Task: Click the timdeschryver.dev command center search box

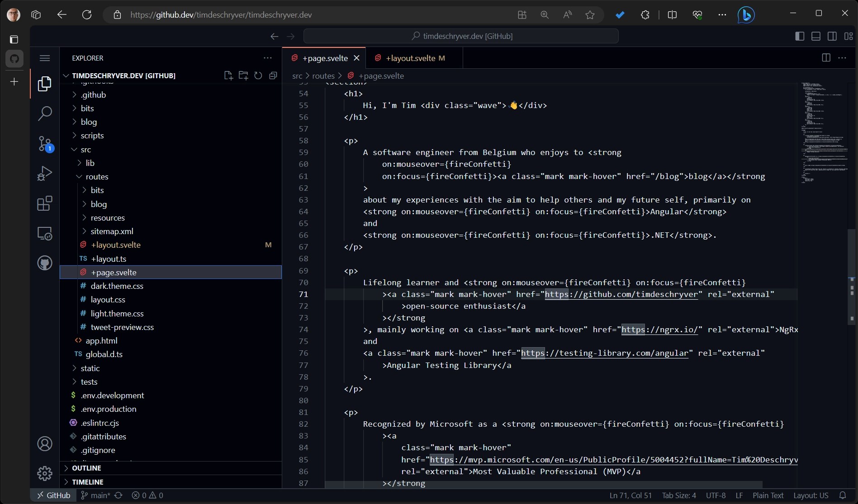Action: (461, 36)
